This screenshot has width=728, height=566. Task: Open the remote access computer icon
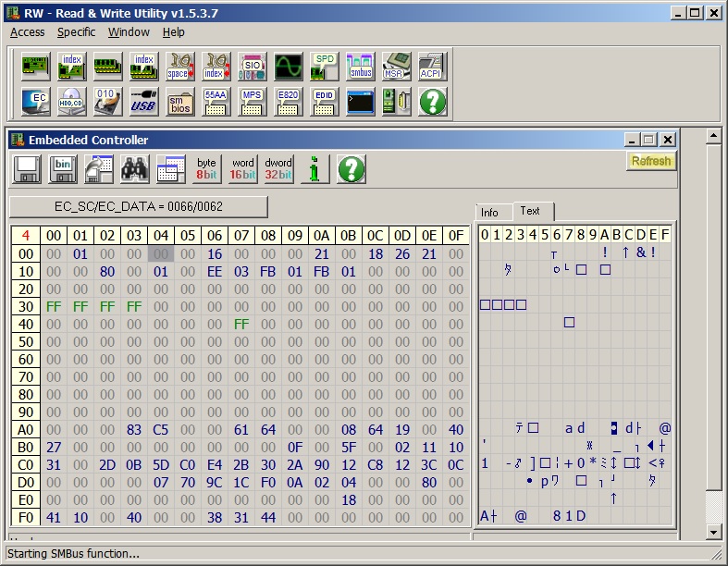397,102
